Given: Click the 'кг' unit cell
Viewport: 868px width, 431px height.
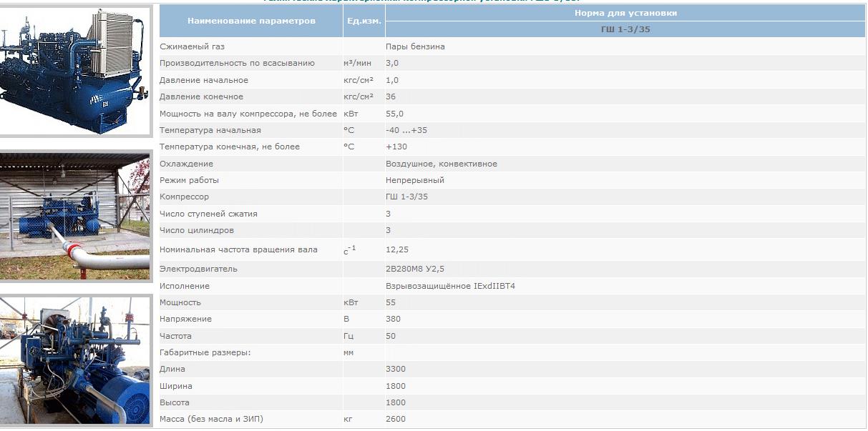Looking at the screenshot, I should [x=348, y=419].
